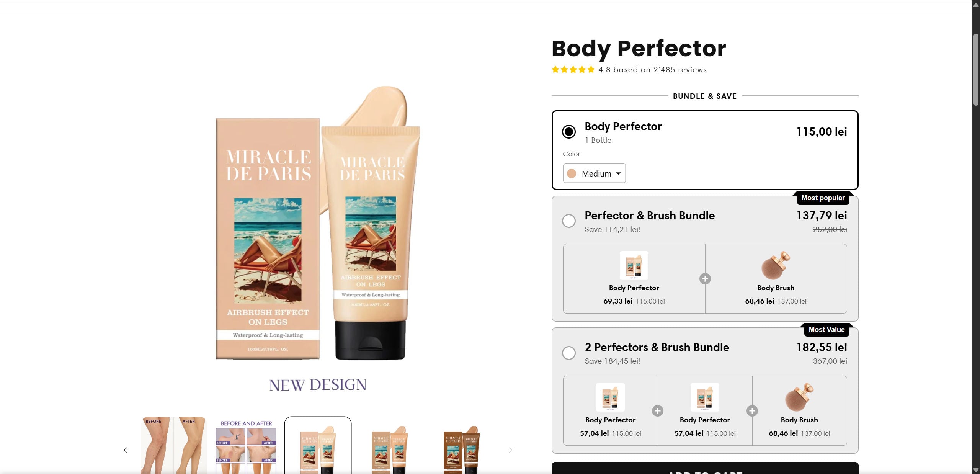This screenshot has width=980, height=474.
Task: Click the Medium shade color swatch
Action: pyautogui.click(x=572, y=173)
